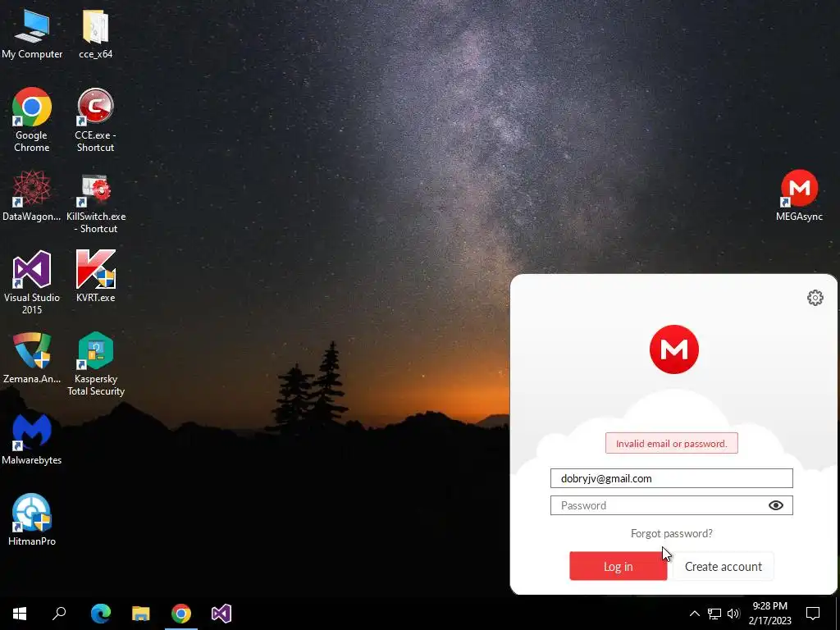
Task: Toggle password visibility eye icon
Action: pos(775,505)
